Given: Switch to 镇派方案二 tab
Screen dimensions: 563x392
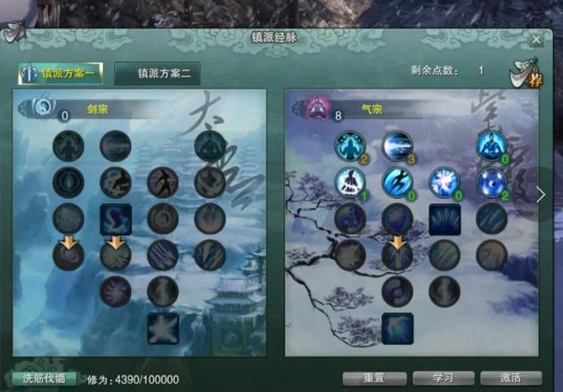Looking at the screenshot, I should [x=157, y=74].
